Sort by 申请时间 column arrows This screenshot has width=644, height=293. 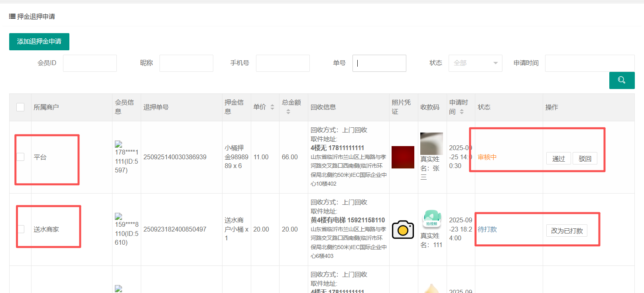(x=462, y=112)
